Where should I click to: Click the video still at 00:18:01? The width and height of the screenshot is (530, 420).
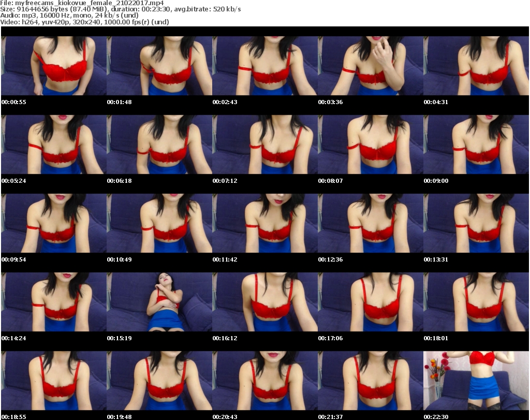coord(476,302)
